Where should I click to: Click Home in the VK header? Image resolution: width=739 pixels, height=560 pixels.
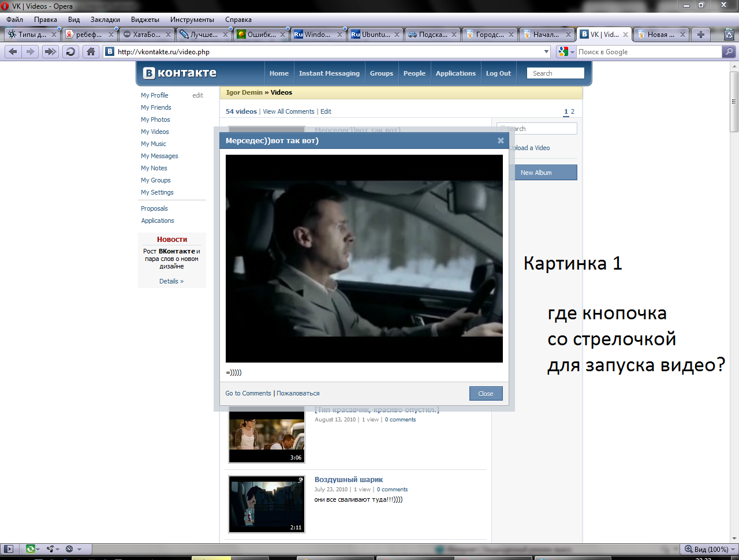279,73
